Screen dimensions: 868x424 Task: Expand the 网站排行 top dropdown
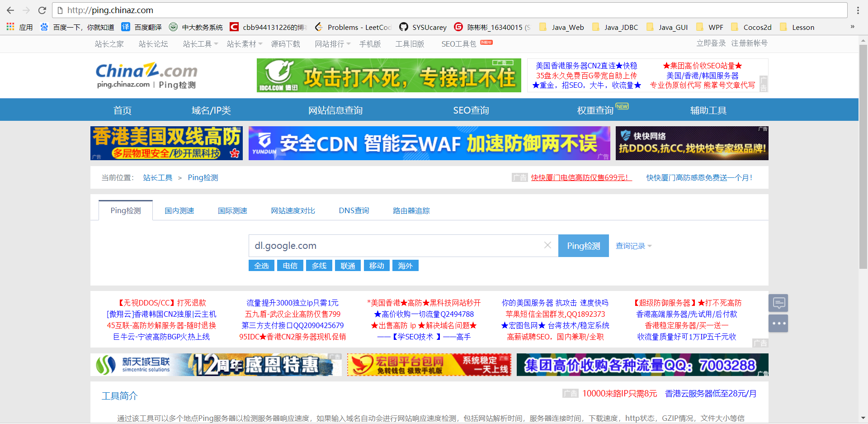click(x=333, y=44)
